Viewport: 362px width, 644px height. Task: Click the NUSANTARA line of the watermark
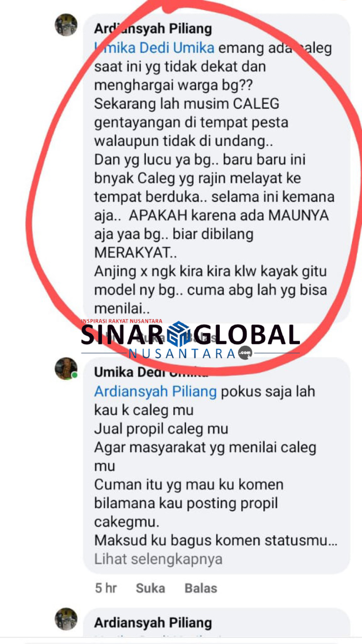182,353
